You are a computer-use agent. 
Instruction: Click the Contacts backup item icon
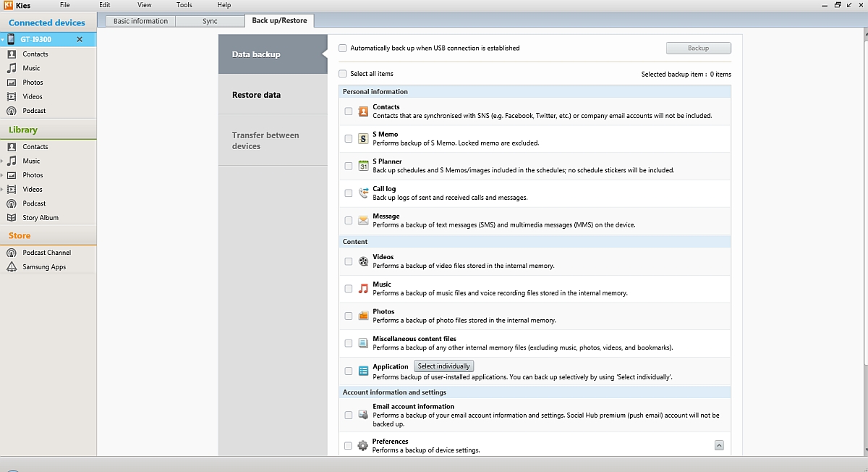click(363, 111)
